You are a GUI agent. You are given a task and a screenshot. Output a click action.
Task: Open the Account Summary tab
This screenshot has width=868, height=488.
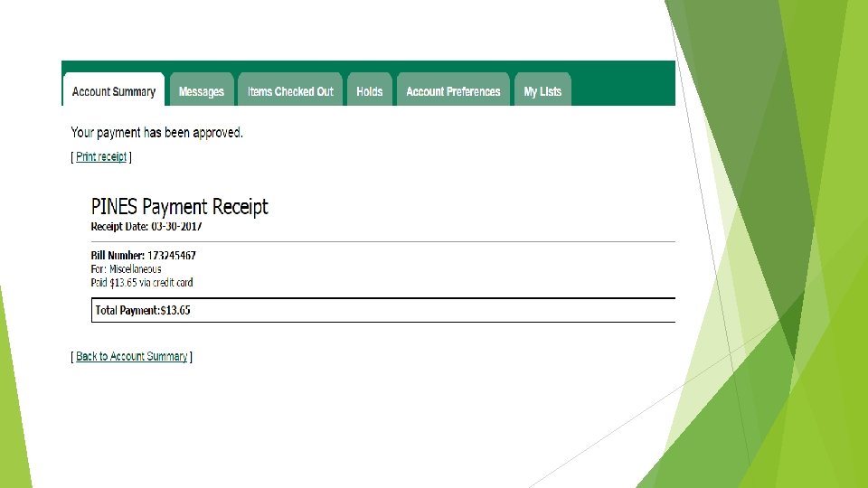[114, 89]
